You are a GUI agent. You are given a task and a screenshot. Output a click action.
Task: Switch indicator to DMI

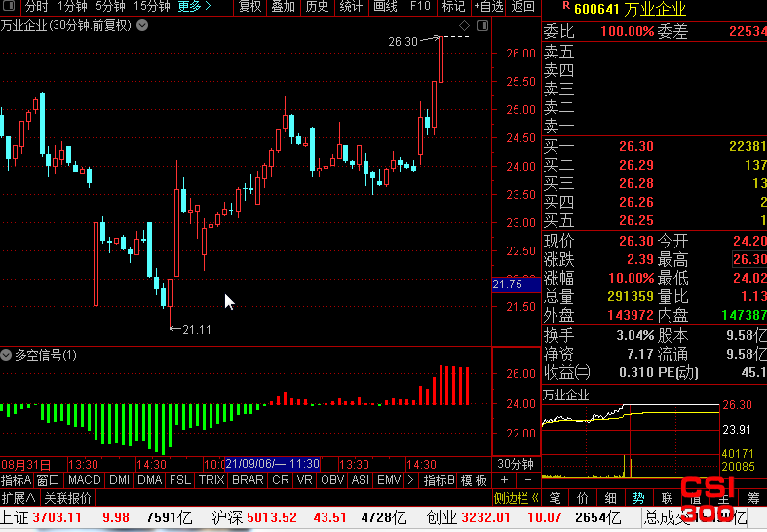point(119,480)
